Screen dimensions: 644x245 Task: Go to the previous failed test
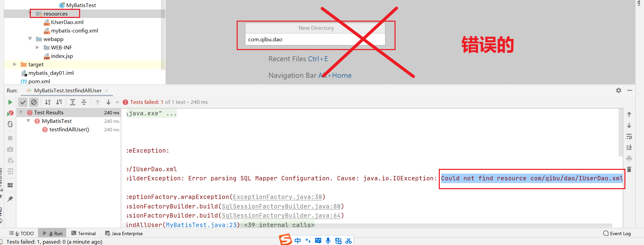coord(98,102)
